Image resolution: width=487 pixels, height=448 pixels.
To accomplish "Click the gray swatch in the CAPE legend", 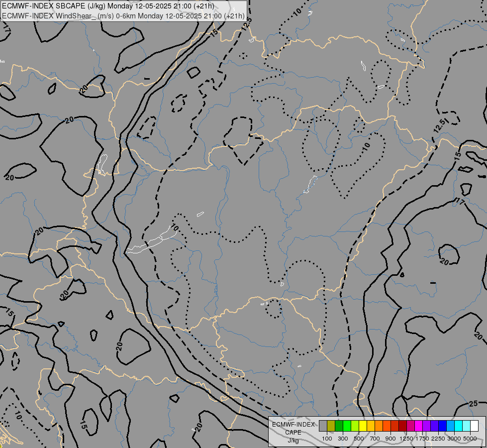I will click(x=323, y=426).
